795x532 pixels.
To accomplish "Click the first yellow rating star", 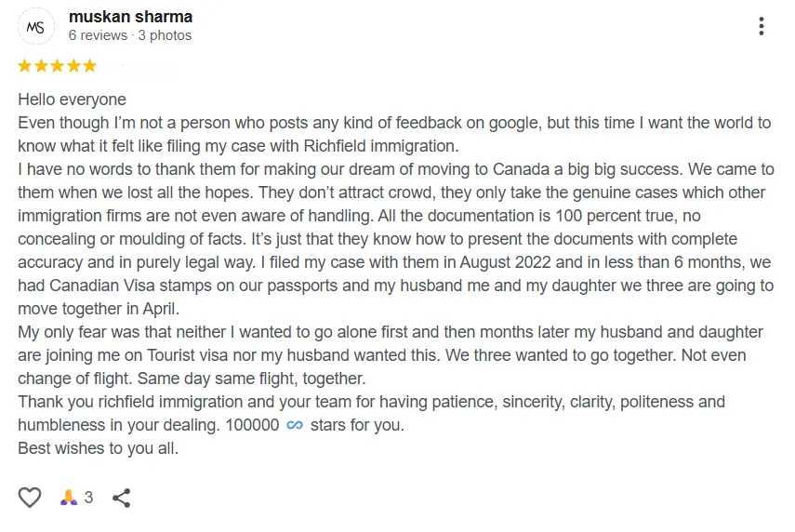I will (24, 65).
